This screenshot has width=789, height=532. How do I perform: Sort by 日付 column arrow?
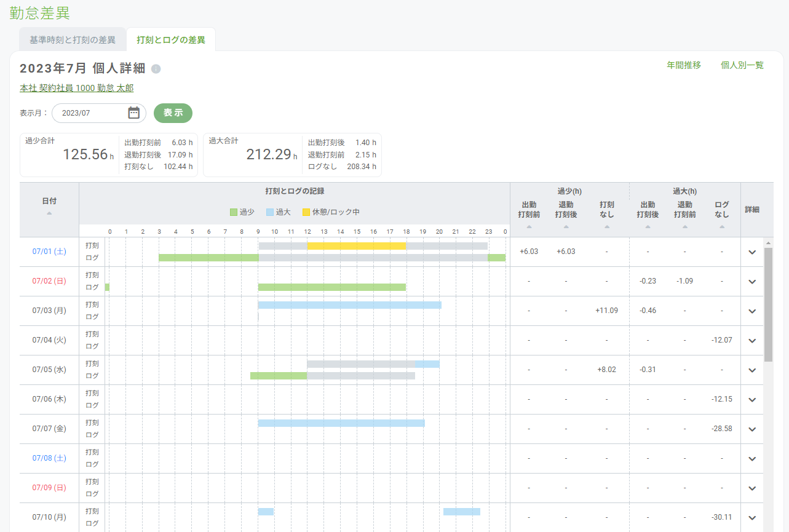coord(49,213)
